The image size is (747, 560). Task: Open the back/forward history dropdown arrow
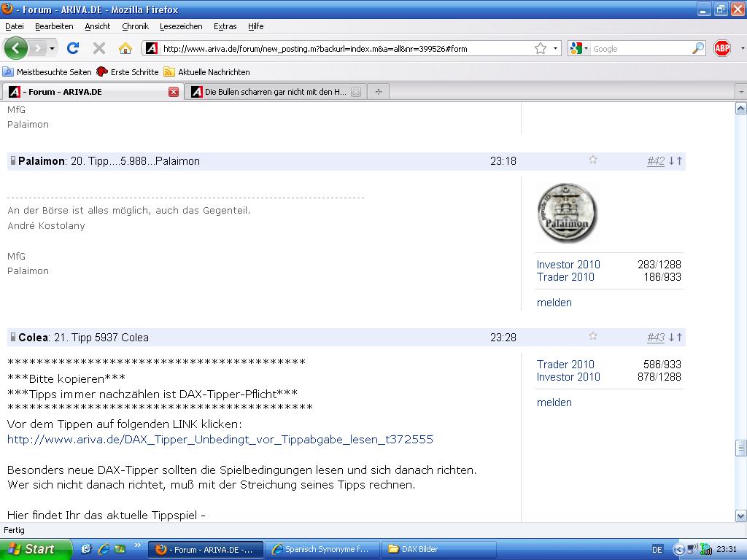(52, 49)
